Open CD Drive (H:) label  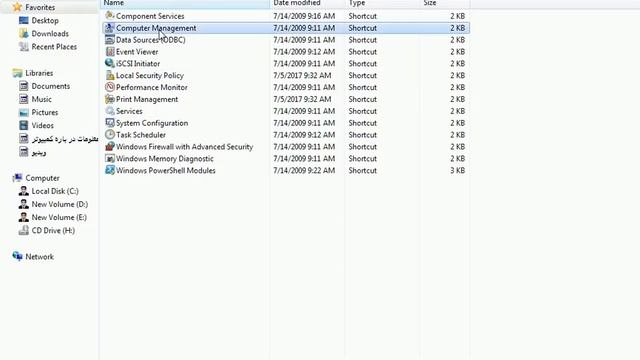pos(53,230)
